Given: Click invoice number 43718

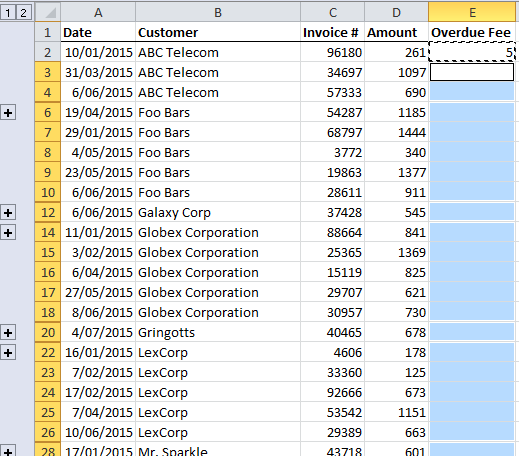Looking at the screenshot, I should tap(332, 449).
